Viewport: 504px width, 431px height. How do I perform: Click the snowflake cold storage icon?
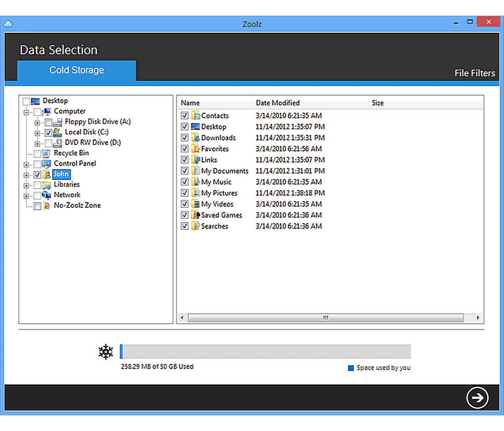pyautogui.click(x=105, y=352)
